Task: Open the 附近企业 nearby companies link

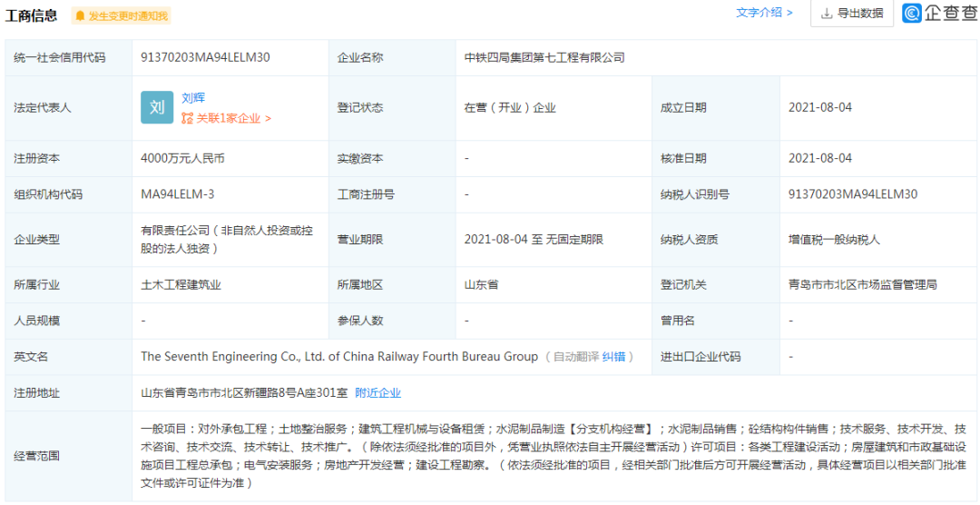Action: coord(378,393)
